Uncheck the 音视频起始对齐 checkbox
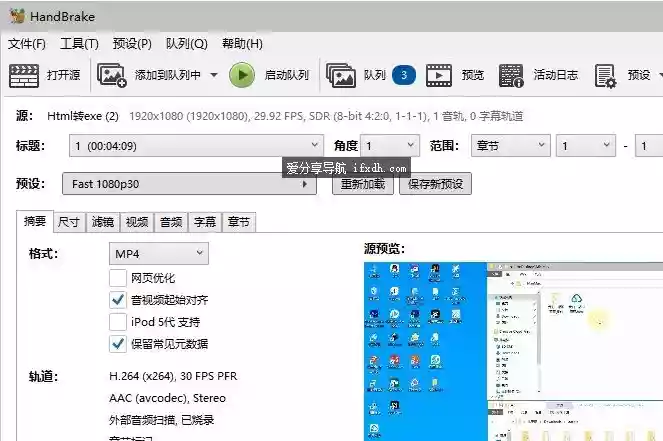 [x=118, y=300]
